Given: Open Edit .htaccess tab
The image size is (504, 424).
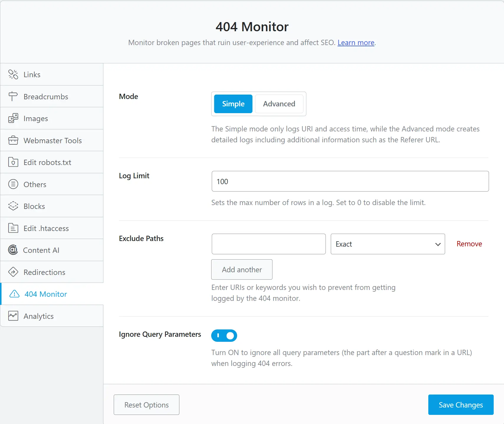Looking at the screenshot, I should pyautogui.click(x=52, y=228).
